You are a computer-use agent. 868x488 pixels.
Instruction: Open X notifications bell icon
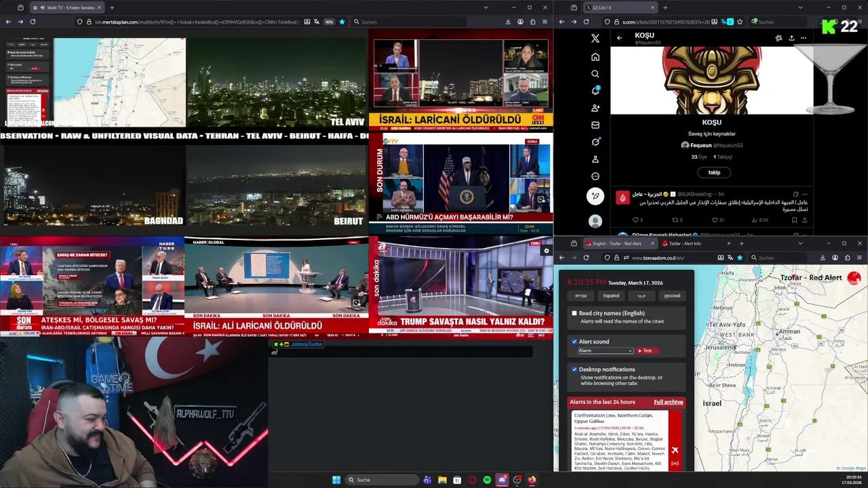595,91
